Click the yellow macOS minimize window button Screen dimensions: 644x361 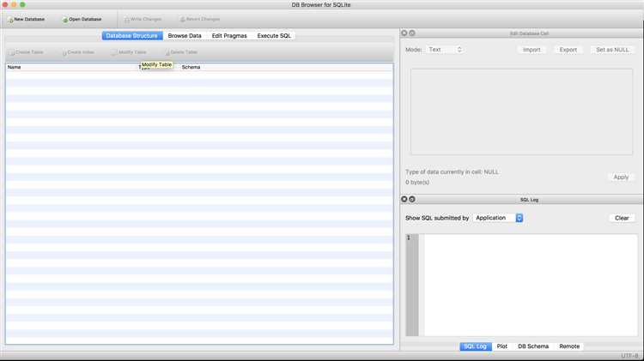coord(14,4)
